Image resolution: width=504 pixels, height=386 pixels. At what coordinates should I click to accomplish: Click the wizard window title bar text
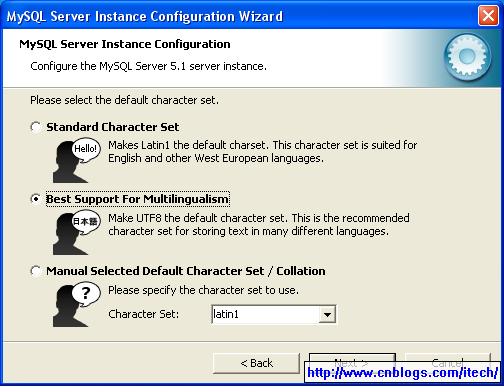[145, 16]
